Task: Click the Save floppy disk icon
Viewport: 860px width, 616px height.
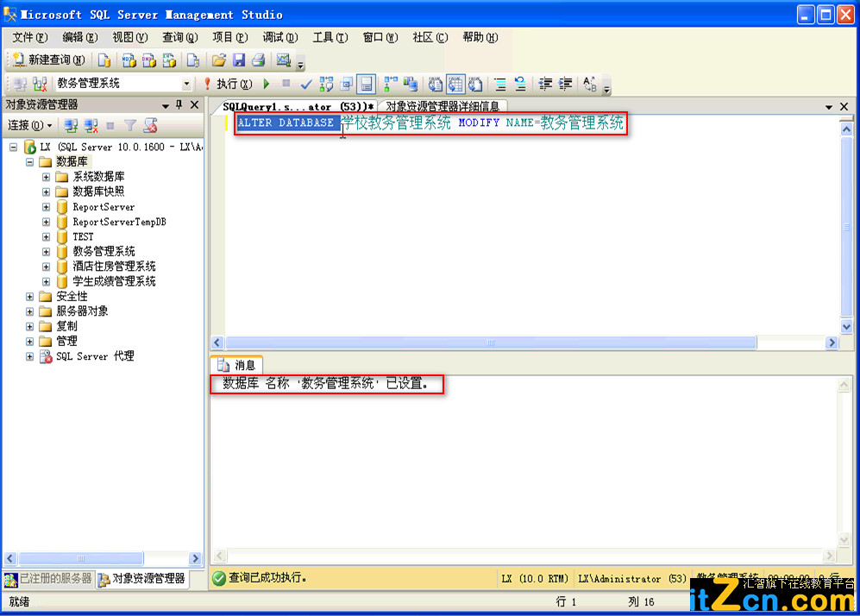Action: tap(239, 60)
